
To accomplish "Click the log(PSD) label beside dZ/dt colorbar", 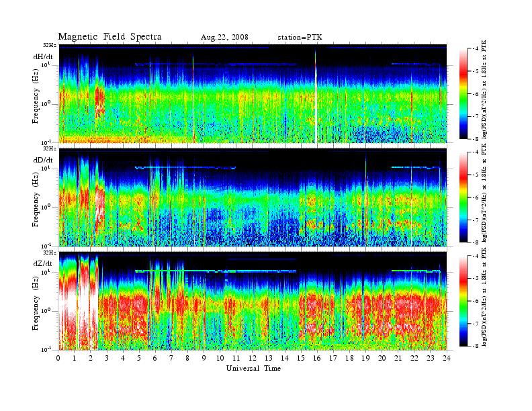I will click(484, 297).
